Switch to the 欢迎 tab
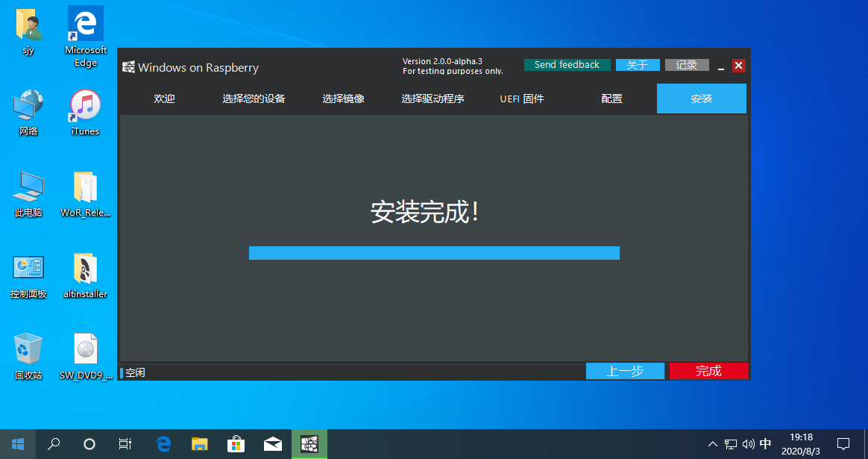868x459 pixels. click(x=164, y=99)
